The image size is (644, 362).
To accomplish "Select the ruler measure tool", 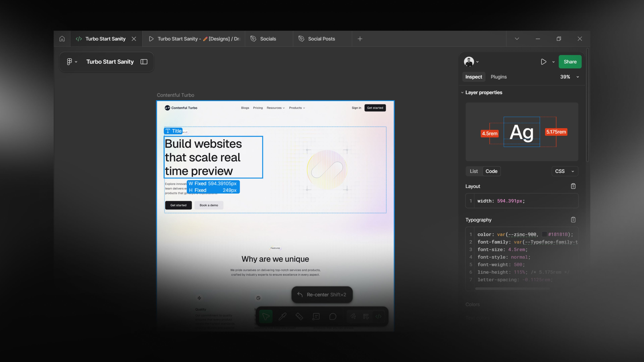I will [299, 316].
